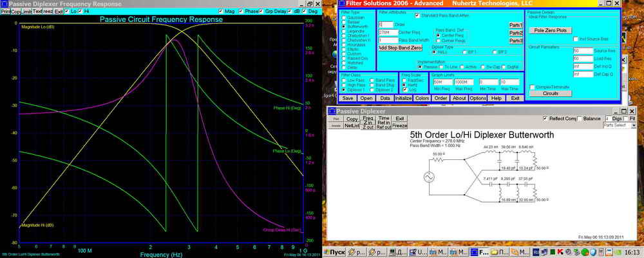This screenshot has height=258, width=644.
Task: Click the Min Freq graph limit field
Action: pos(443,82)
